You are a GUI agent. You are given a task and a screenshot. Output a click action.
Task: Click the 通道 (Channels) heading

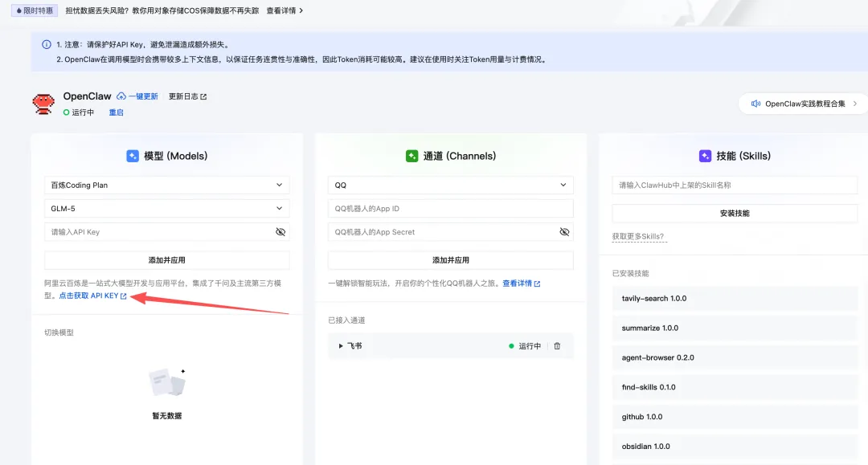coord(460,156)
